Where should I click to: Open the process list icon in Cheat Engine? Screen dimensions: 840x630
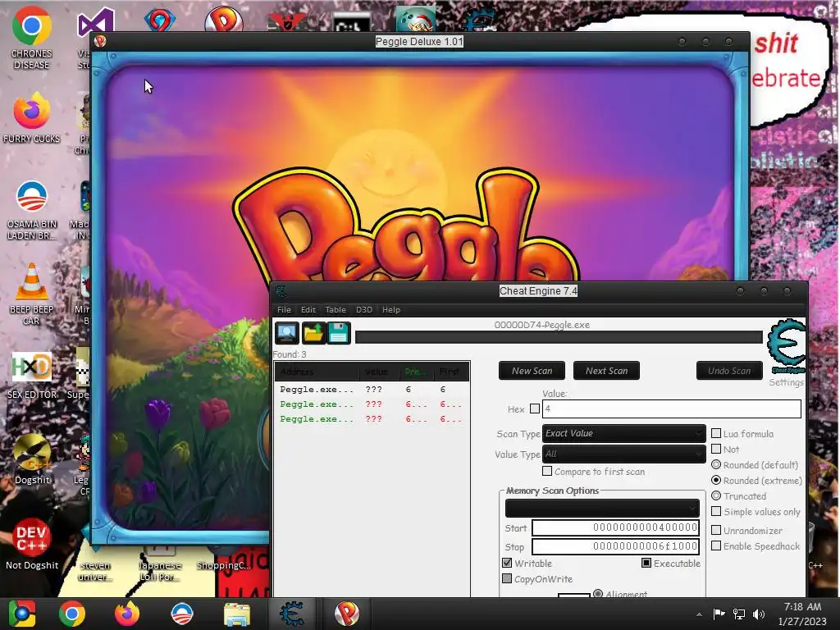(x=286, y=333)
